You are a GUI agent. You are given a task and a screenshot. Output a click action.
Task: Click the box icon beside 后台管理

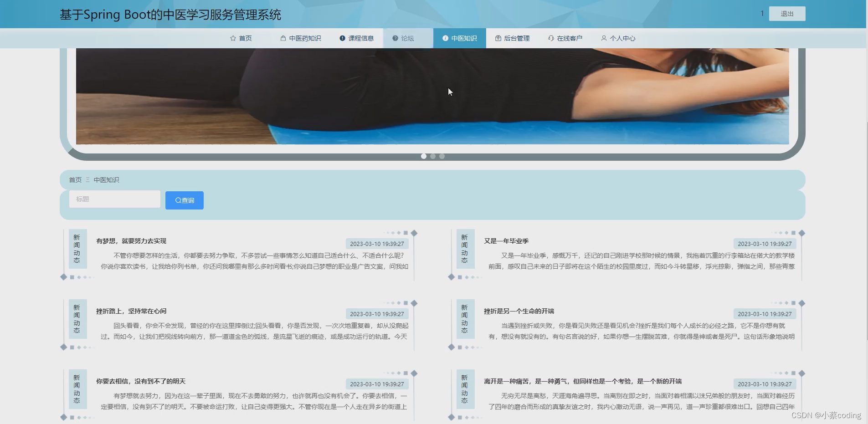[x=498, y=38]
